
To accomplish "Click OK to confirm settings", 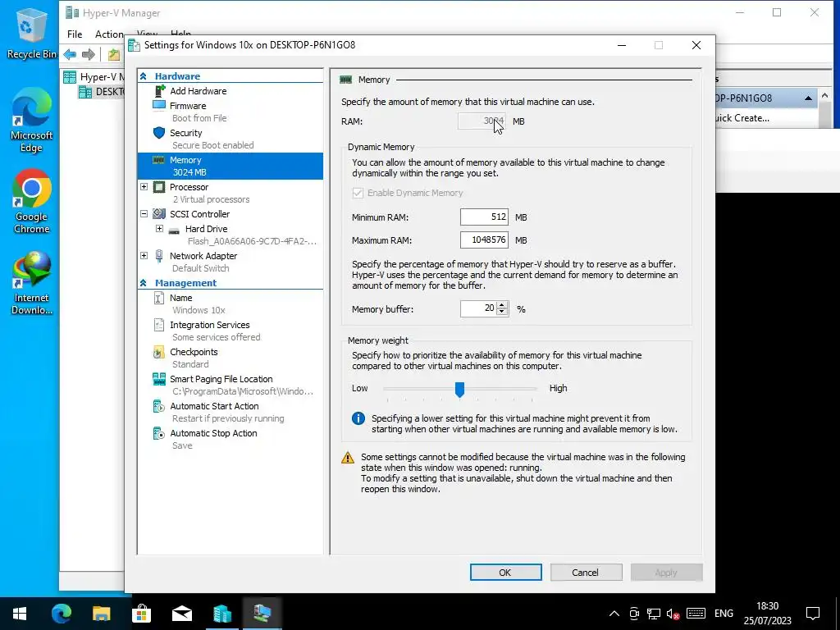I will point(505,572).
